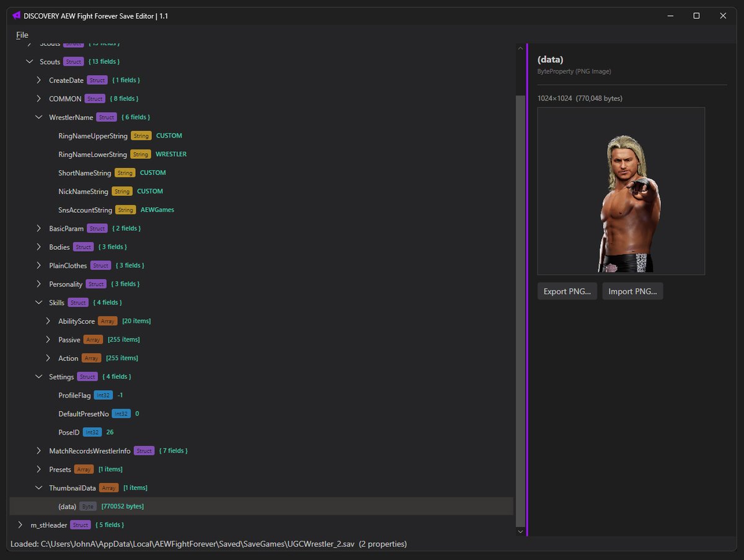Collapse the Scouts struct with 13 fields
The width and height of the screenshot is (744, 560).
coord(29,62)
